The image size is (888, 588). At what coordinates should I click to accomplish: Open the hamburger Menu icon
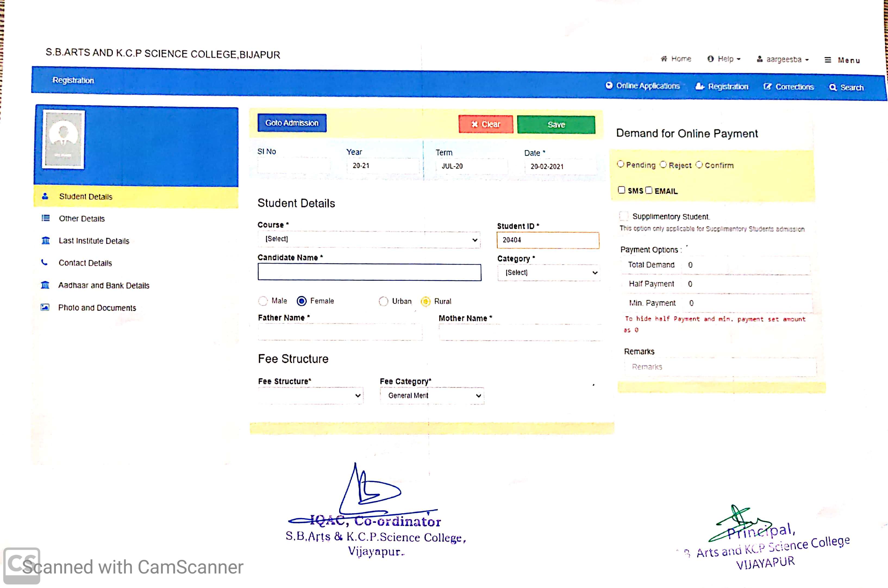(x=828, y=60)
